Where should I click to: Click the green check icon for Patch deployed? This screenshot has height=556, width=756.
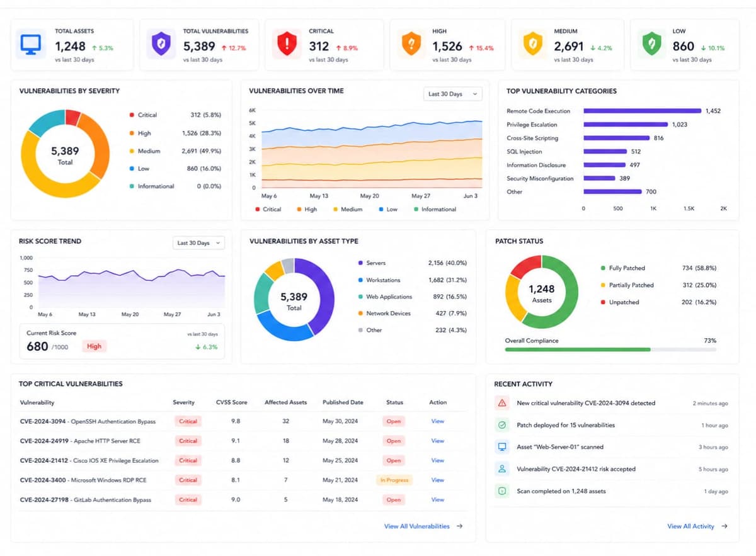[502, 425]
